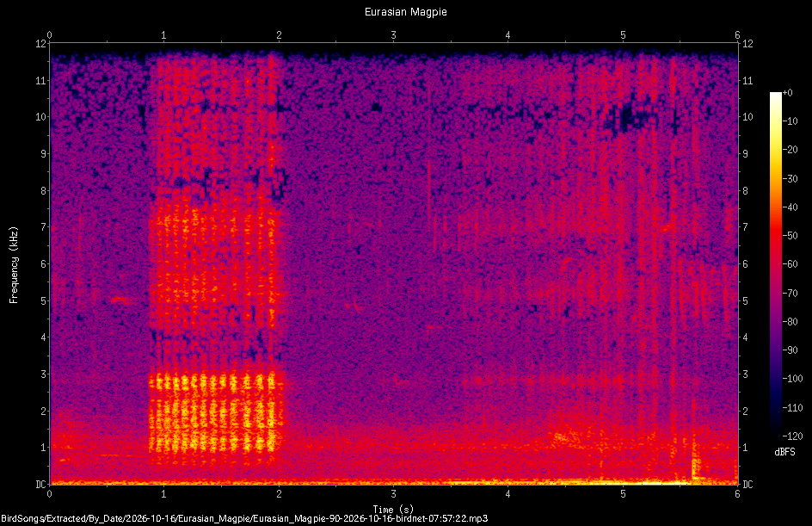The image size is (812, 526).
Task: Click the '7' label on the left frequency axis
Action: [x=44, y=227]
